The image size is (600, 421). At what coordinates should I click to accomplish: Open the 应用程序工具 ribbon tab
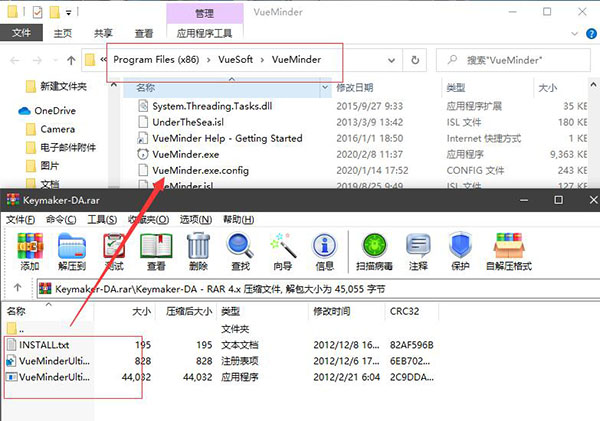204,34
